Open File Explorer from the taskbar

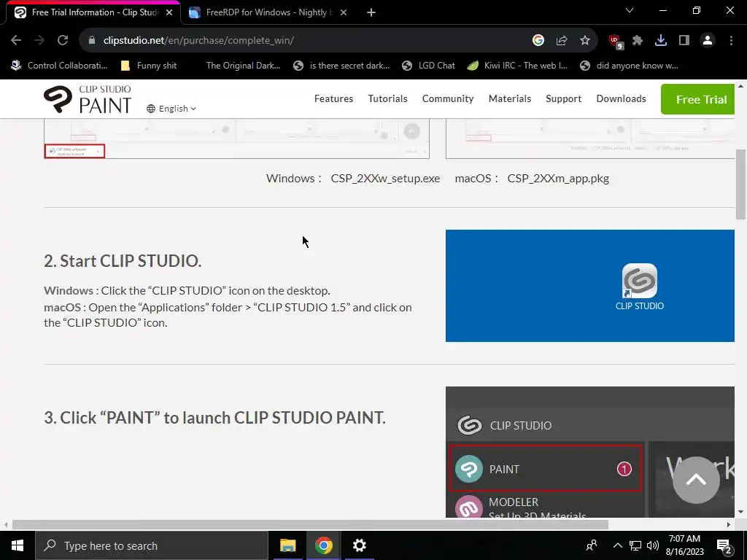[287, 545]
